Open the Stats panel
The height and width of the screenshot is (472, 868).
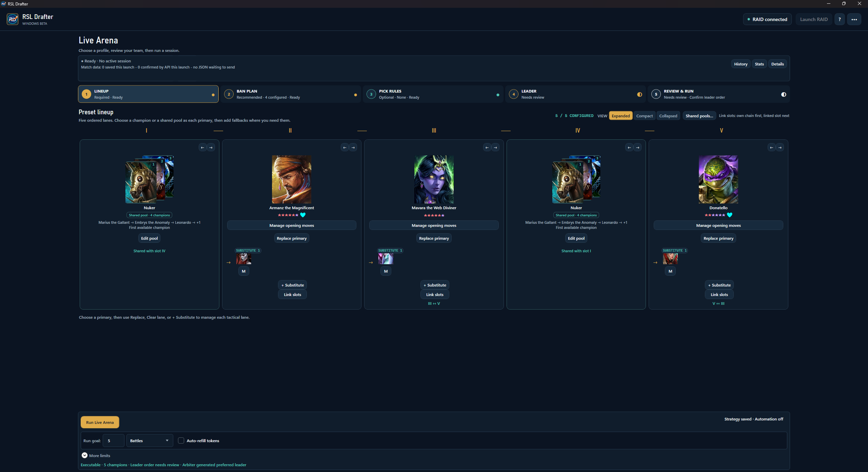click(x=759, y=64)
